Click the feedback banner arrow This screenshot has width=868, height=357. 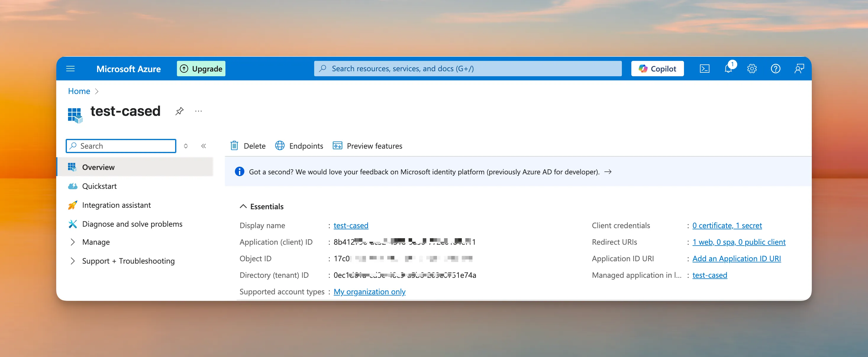point(608,172)
